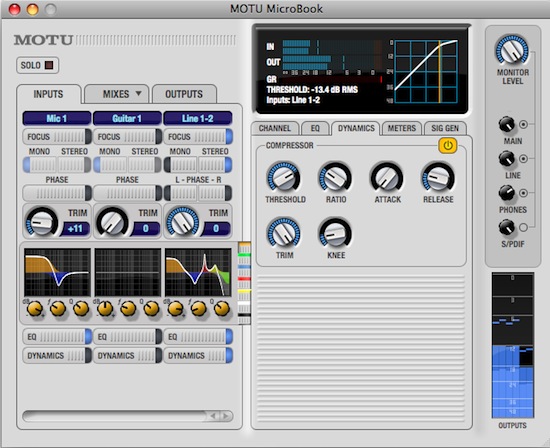
Task: Click the scrollbar right arrow
Action: (x=226, y=416)
